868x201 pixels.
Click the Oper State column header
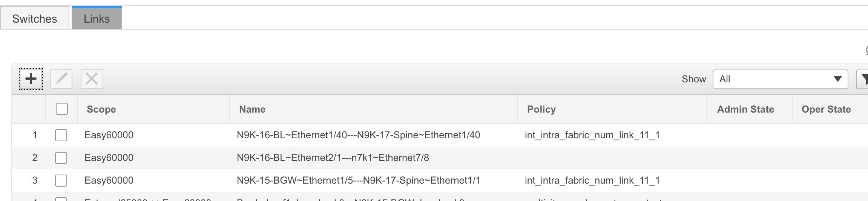pos(826,109)
